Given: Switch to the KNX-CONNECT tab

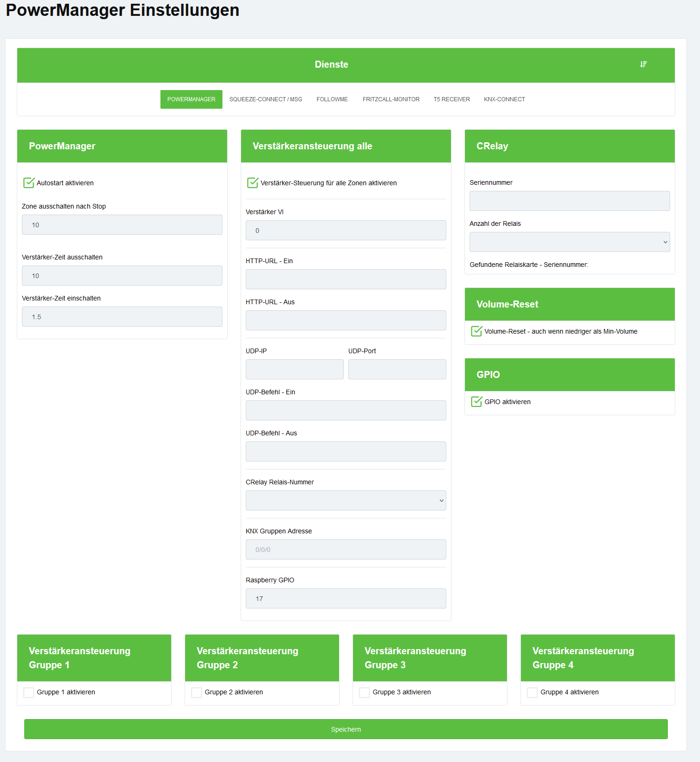Looking at the screenshot, I should tap(504, 99).
